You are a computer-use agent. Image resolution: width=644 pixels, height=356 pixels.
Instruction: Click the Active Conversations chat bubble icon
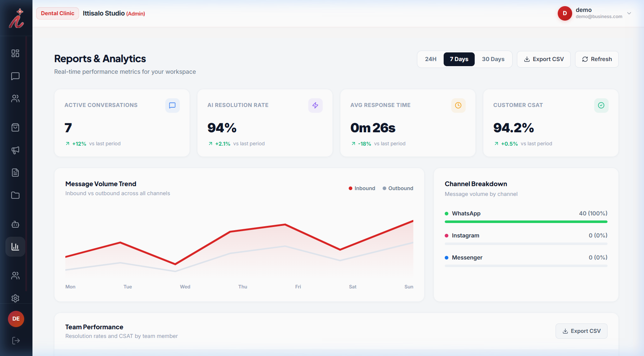173,106
